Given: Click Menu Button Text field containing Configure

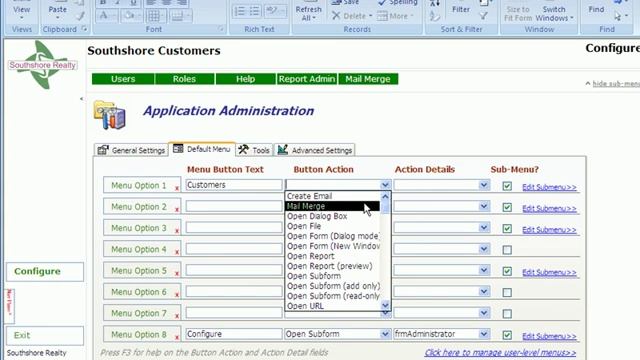Looking at the screenshot, I should (233, 334).
